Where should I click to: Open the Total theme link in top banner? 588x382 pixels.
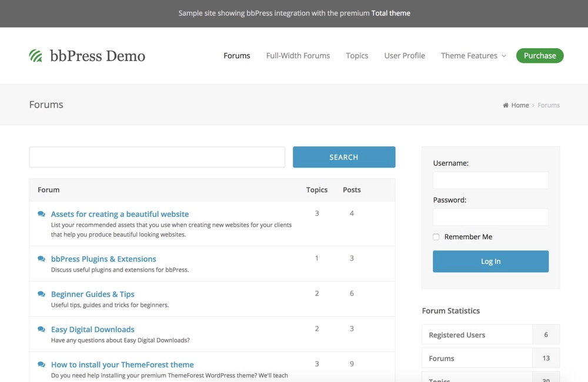tap(391, 13)
